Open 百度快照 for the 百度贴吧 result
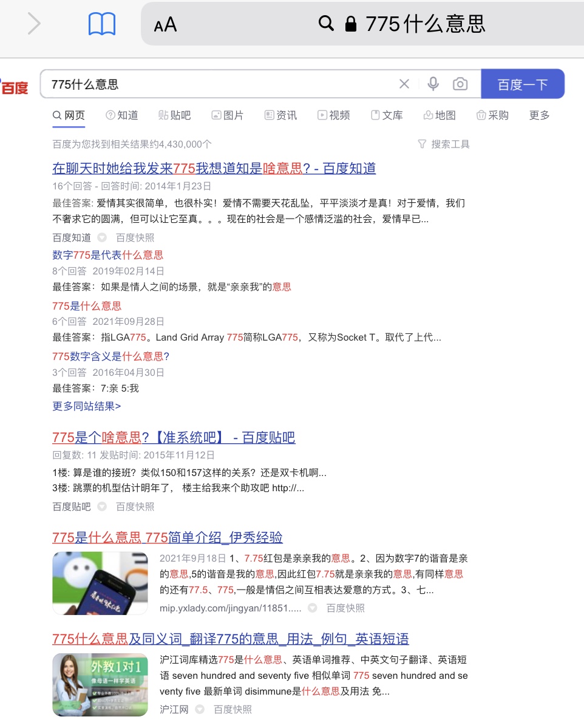 [135, 506]
